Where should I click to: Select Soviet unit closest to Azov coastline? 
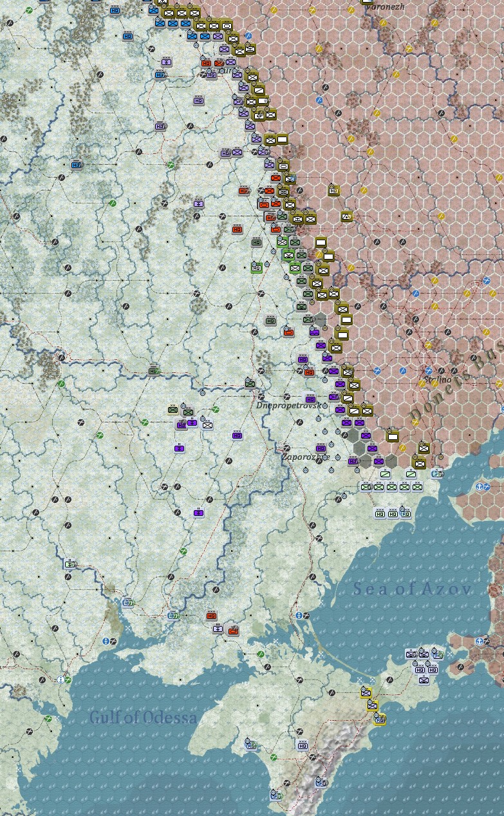(419, 462)
